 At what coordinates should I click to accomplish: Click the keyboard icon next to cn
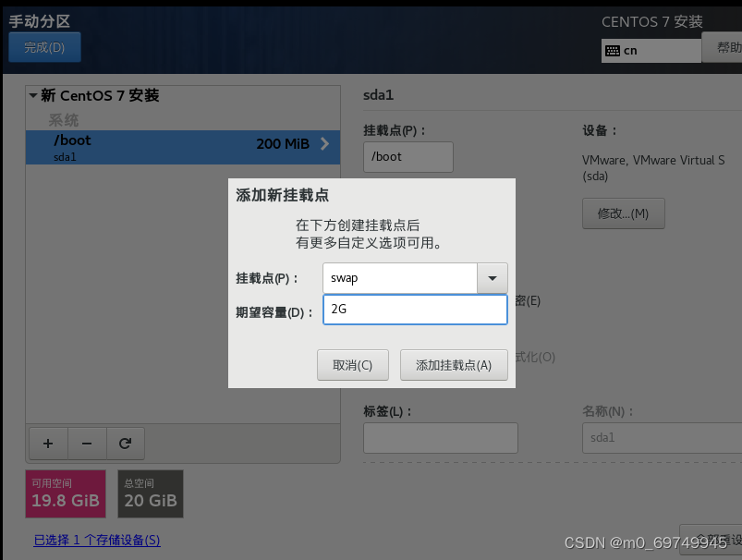click(x=613, y=50)
